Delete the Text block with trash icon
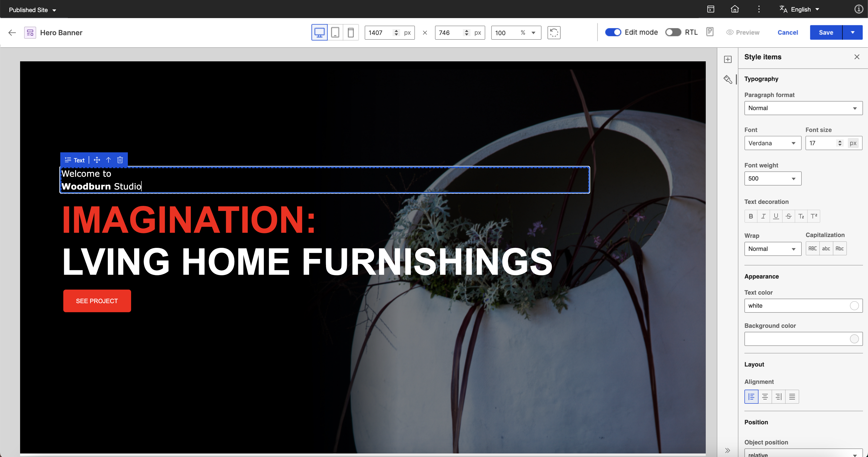Image resolution: width=868 pixels, height=457 pixels. [x=120, y=160]
